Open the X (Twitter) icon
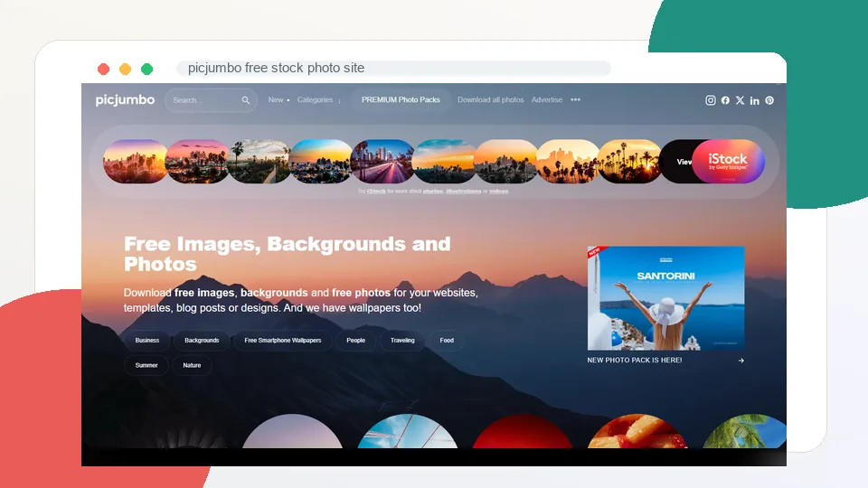Viewport: 868px width, 488px height. (741, 100)
